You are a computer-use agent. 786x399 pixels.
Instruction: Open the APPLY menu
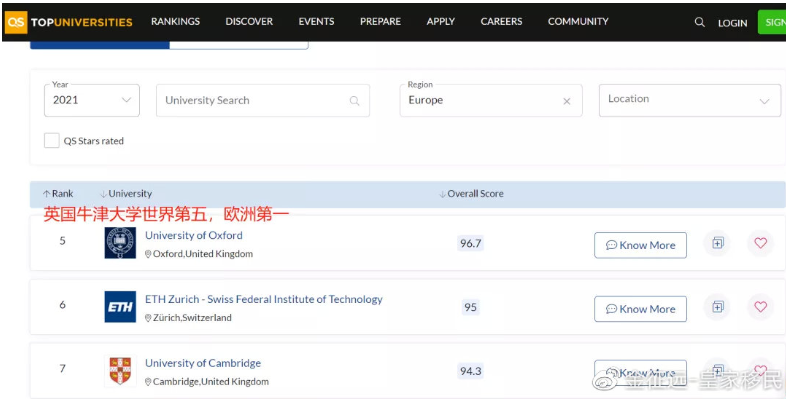coord(441,22)
